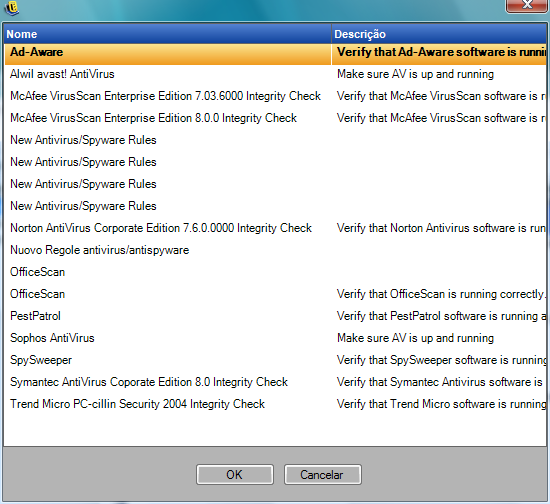Sort by the Descrição column header
The width and height of the screenshot is (550, 504).
click(440, 34)
